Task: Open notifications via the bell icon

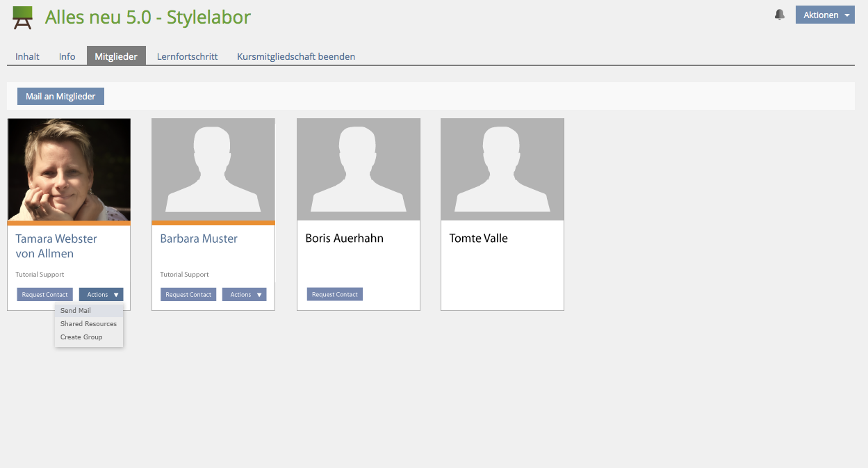Action: [780, 15]
